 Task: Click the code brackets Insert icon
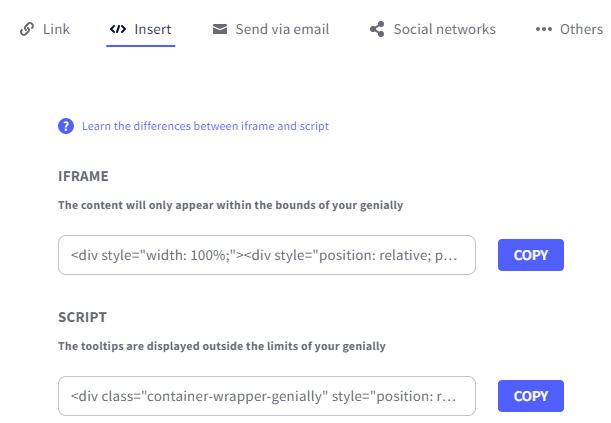coord(118,29)
